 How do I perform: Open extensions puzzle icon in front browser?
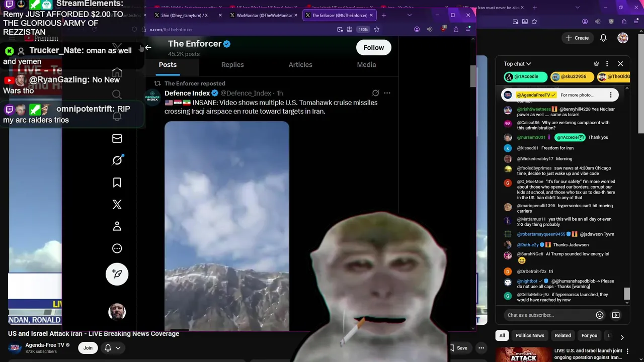pos(455,29)
